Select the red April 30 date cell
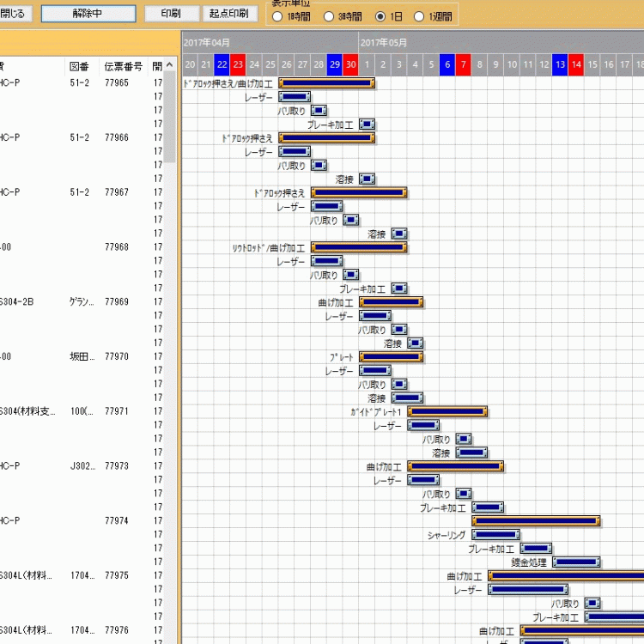This screenshot has width=644, height=644. [x=350, y=64]
